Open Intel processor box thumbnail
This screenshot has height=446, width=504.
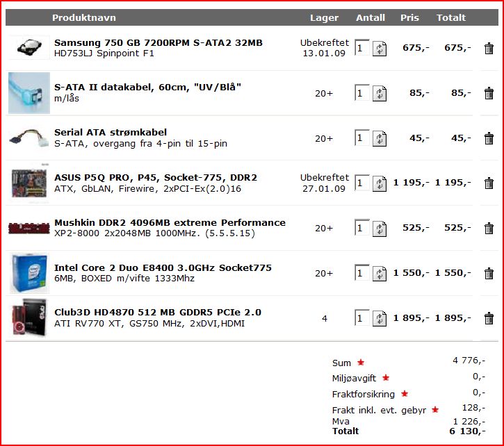coord(29,273)
